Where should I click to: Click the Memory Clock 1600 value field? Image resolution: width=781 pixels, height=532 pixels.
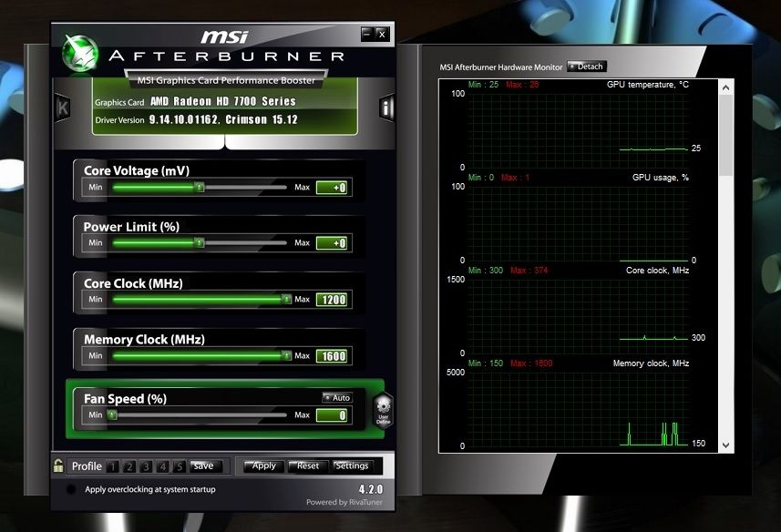click(332, 356)
